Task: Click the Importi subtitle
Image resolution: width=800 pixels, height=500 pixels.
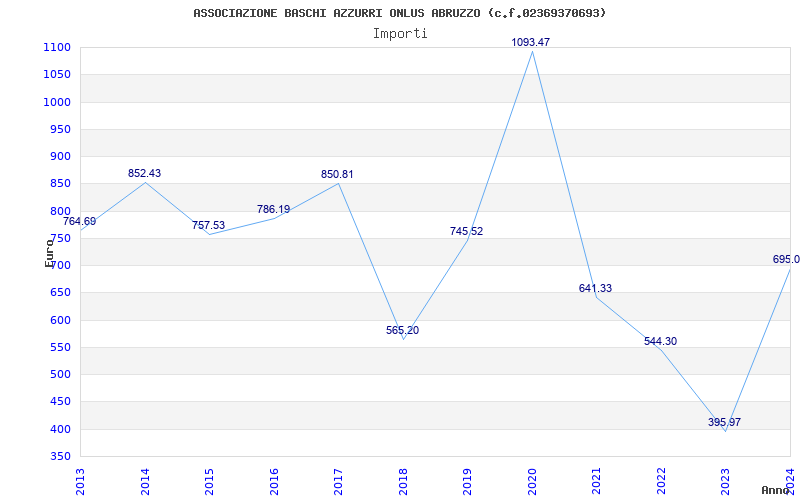Action: (x=400, y=34)
